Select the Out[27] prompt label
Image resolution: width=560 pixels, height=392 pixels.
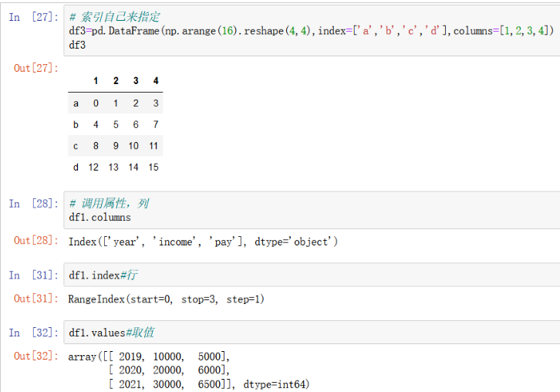click(x=36, y=68)
